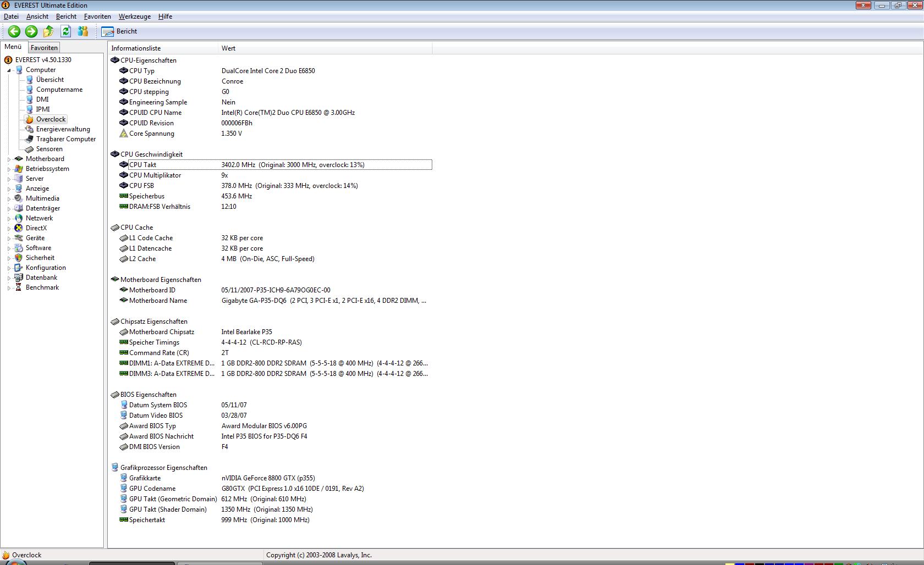Viewport: 924px width, 565px height.
Task: Select the DRAM:FSB Verhältnis row
Action: pyautogui.click(x=276, y=207)
